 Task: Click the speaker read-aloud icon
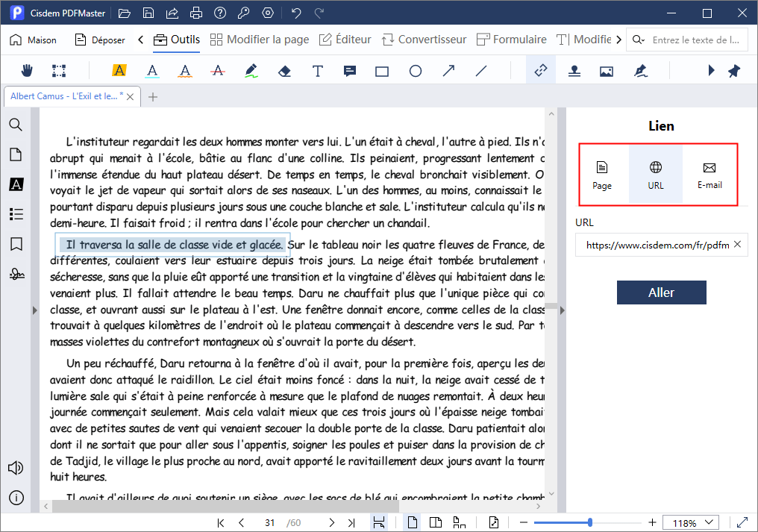(16, 468)
